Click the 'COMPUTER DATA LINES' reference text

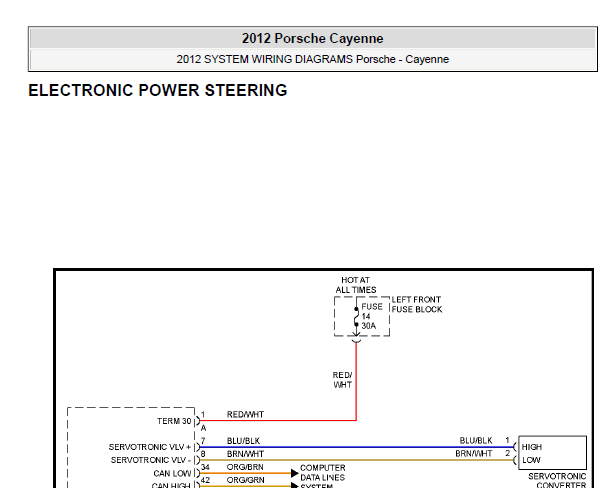[x=323, y=473]
